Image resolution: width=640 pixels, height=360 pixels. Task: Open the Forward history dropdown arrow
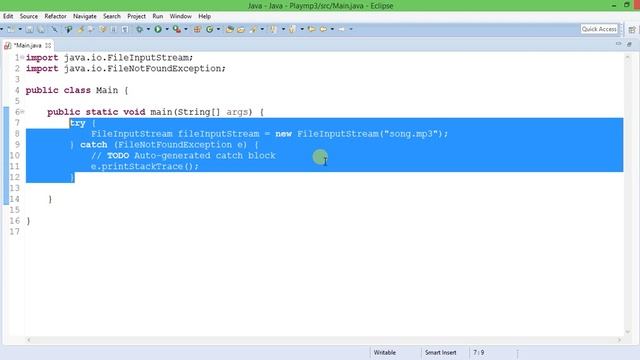click(351, 29)
